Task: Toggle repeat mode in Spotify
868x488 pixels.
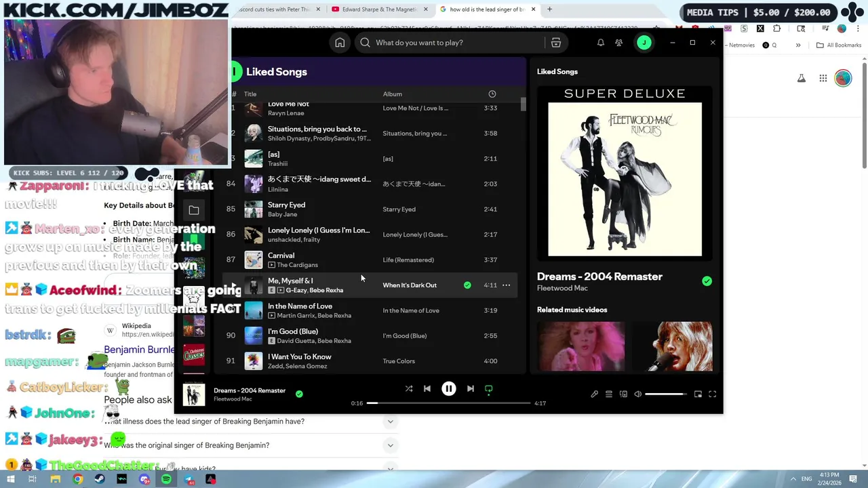Action: click(488, 389)
